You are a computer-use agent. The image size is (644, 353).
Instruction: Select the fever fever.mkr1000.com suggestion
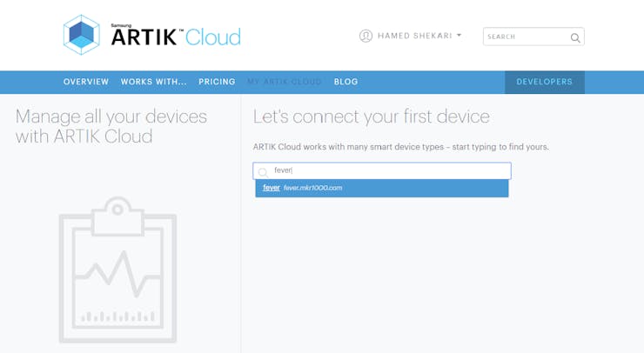[382, 189]
